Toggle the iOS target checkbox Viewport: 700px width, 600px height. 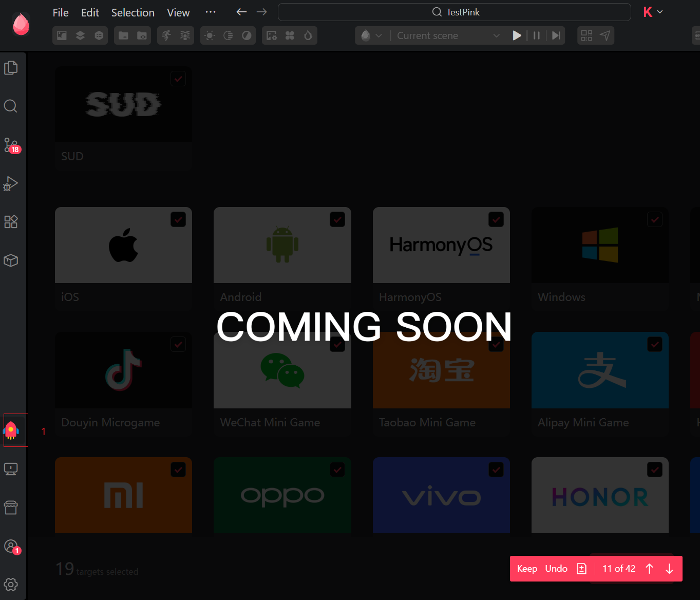[178, 219]
